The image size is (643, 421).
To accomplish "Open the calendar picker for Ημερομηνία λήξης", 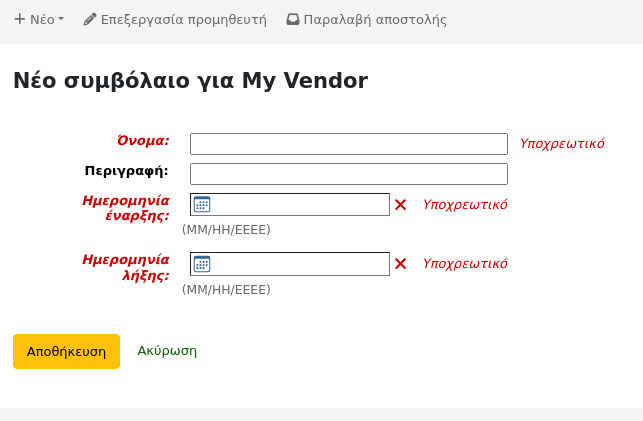I will point(202,264).
